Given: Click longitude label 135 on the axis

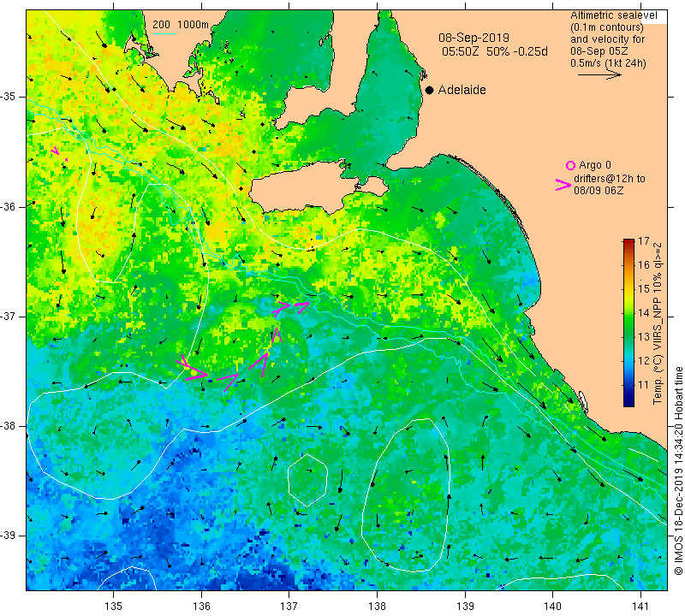Looking at the screenshot, I should coord(114,607).
